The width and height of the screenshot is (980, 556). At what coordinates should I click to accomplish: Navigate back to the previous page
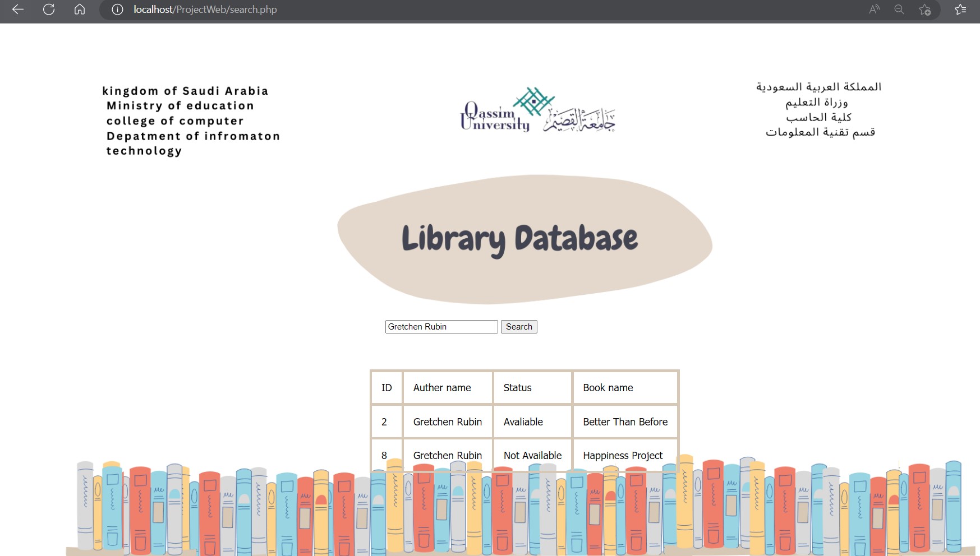tap(17, 10)
